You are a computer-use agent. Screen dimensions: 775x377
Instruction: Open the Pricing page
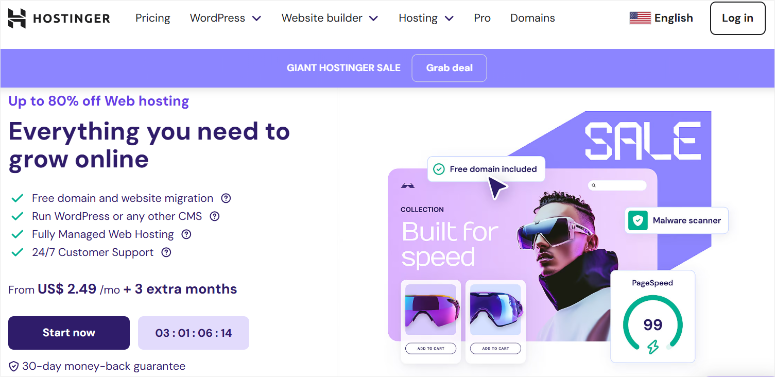153,18
